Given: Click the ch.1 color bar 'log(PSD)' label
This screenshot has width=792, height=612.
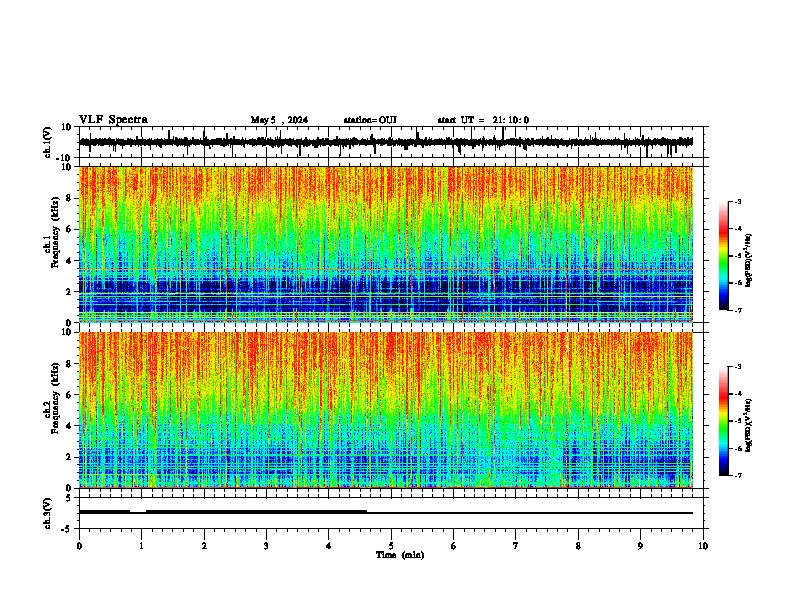Looking at the screenshot, I should [748, 261].
